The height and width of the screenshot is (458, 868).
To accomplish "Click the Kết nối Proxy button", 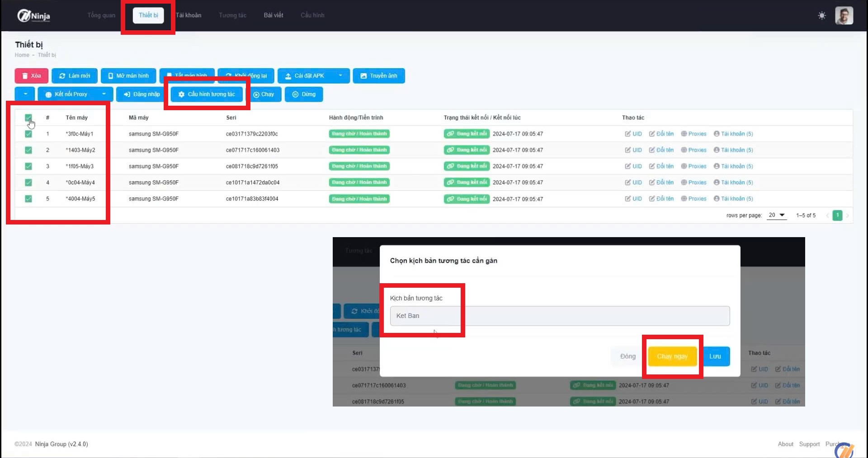I will 66,94.
